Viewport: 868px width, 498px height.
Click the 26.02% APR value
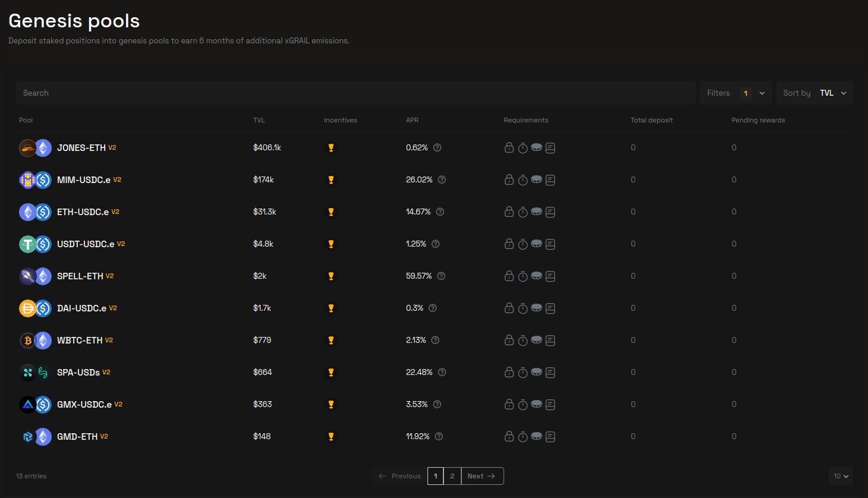(419, 179)
